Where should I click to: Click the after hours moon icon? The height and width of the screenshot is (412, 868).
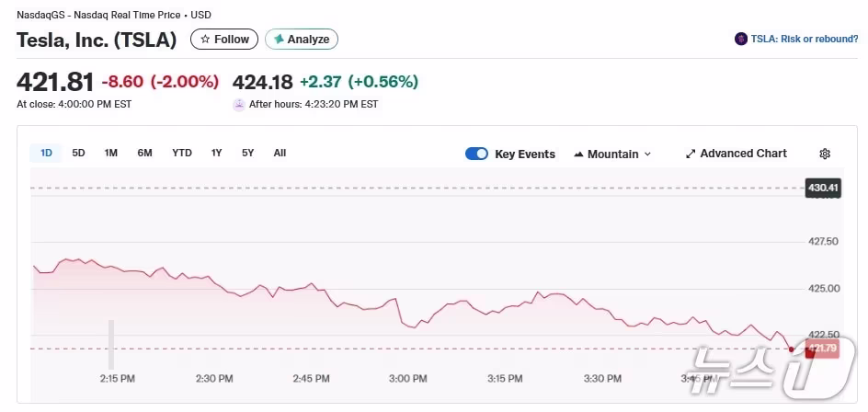tap(239, 105)
